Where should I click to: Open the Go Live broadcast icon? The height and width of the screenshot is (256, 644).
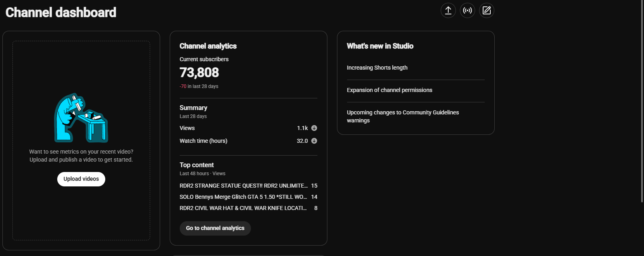pos(467,10)
